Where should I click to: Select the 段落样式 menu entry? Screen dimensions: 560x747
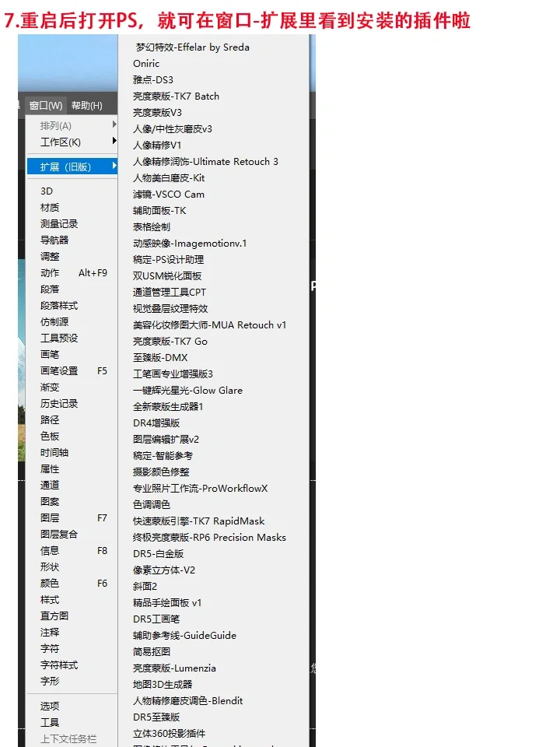[x=59, y=305]
